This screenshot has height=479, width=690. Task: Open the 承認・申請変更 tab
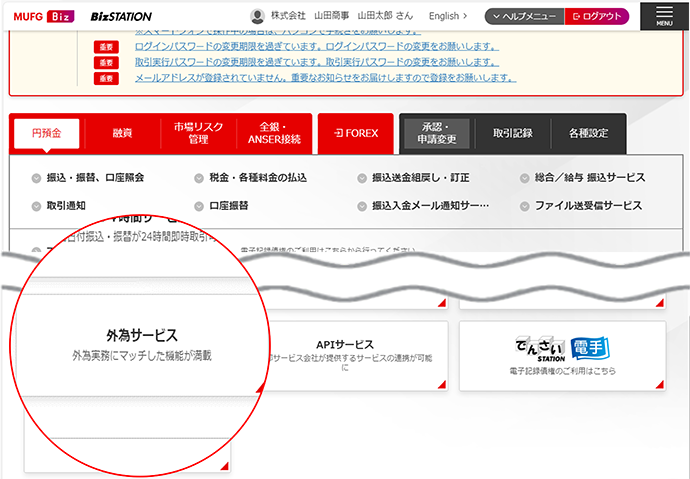[438, 133]
